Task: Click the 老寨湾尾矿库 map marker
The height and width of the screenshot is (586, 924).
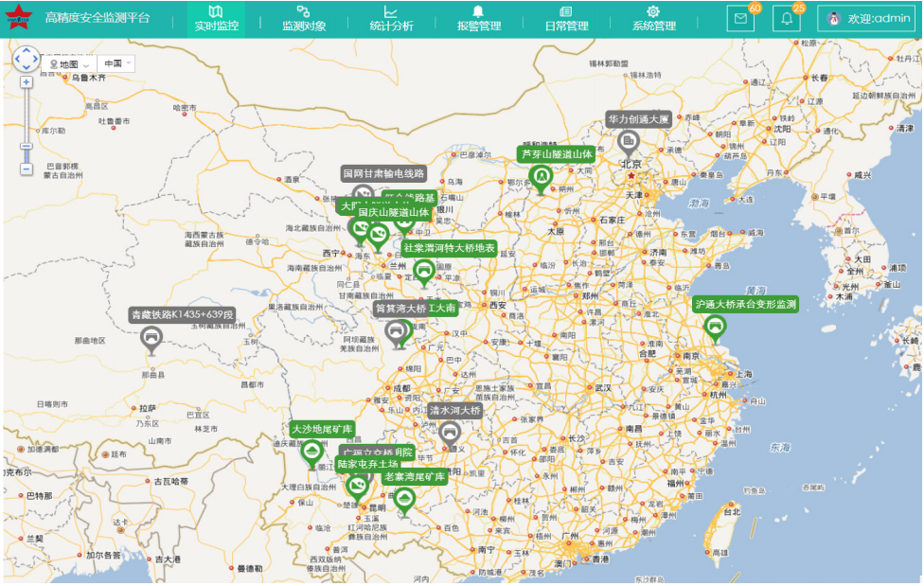Action: click(x=405, y=499)
